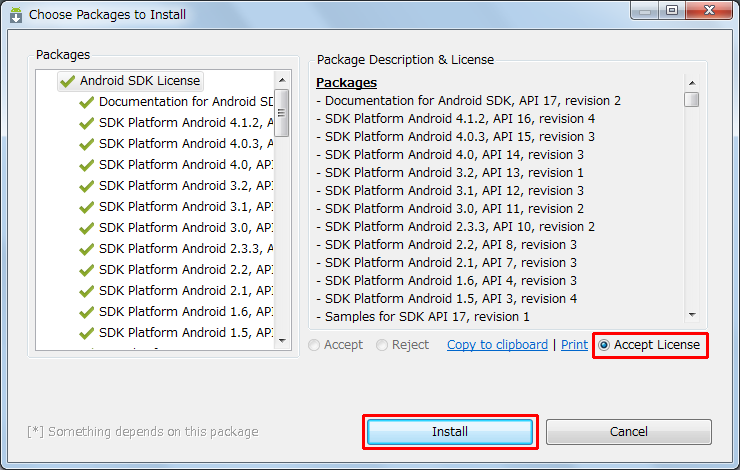Open the Copy to clipboard link
Viewport: 740px width, 470px height.
(x=497, y=345)
